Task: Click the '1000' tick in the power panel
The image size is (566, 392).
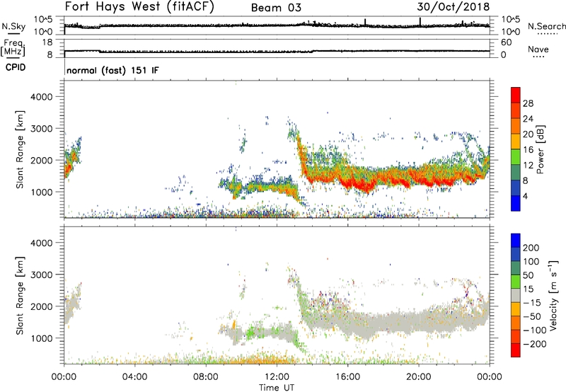Action: 41,192
